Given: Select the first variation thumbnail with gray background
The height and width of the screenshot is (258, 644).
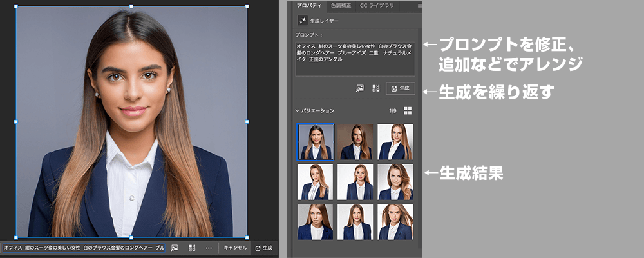Looking at the screenshot, I should tap(315, 142).
